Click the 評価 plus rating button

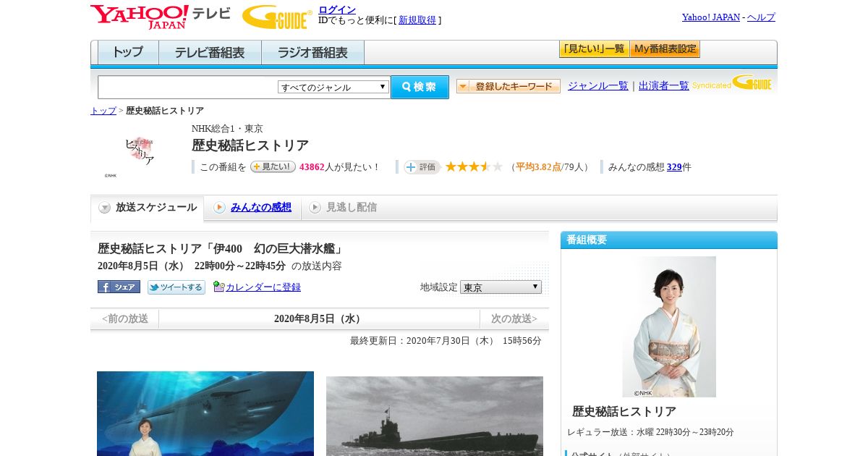[x=422, y=166]
